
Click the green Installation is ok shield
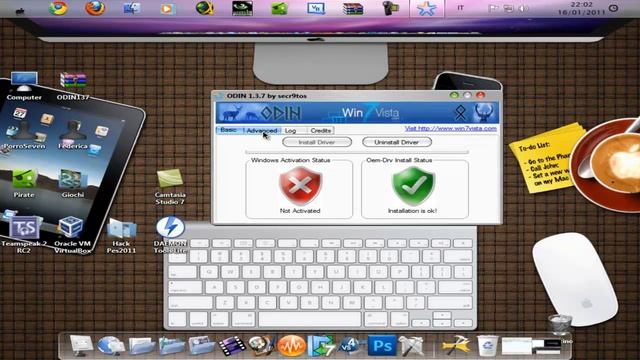pyautogui.click(x=413, y=186)
